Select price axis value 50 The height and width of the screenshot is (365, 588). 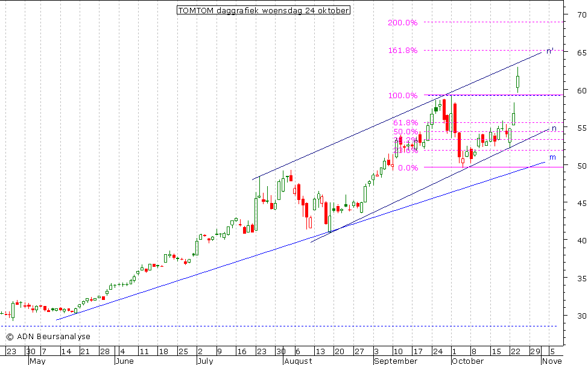(581, 165)
